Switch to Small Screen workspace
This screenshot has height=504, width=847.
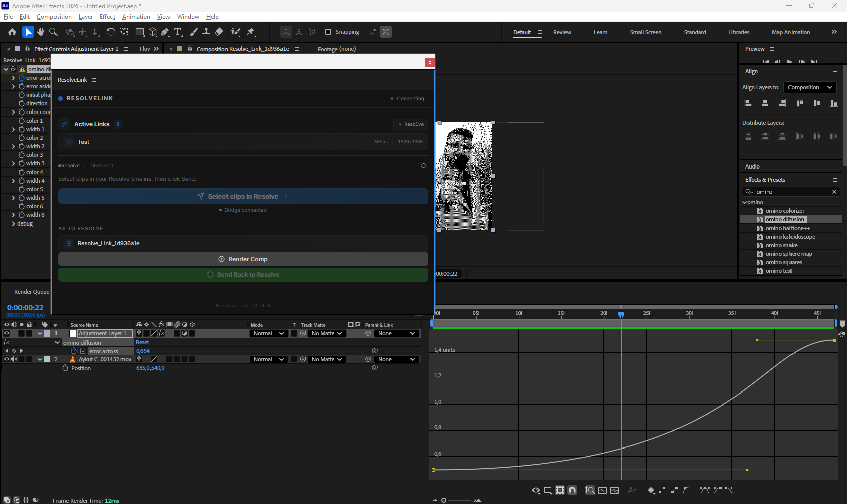(x=645, y=32)
